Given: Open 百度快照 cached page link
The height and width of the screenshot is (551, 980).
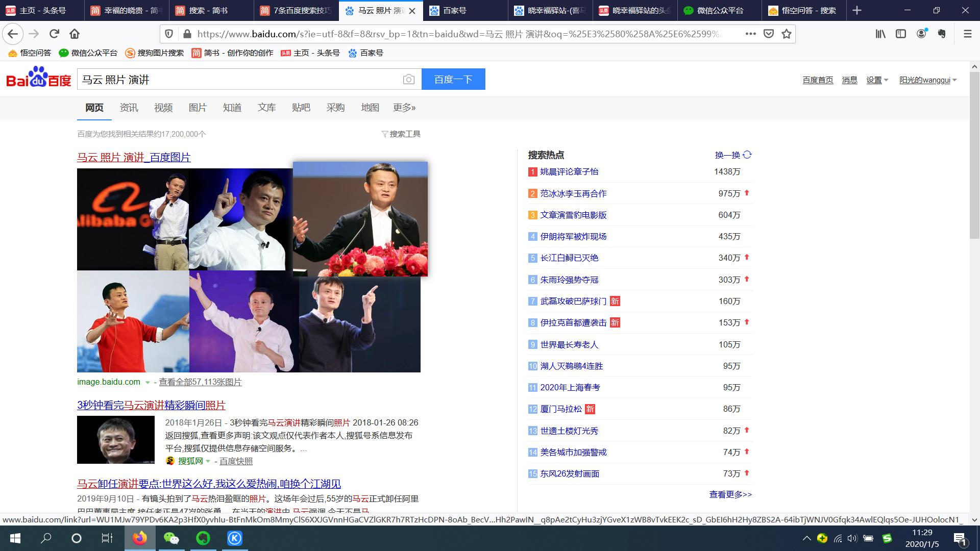Looking at the screenshot, I should (x=236, y=461).
